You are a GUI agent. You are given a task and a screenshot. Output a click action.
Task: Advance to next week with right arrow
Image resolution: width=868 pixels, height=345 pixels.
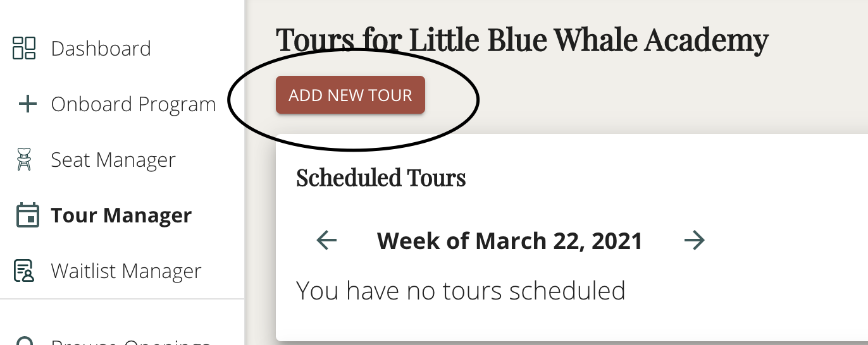[x=695, y=240]
